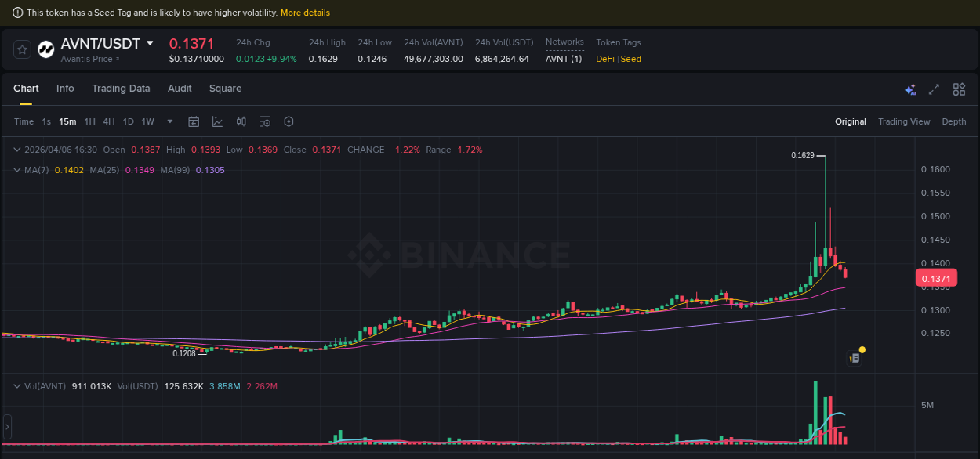Open the Avantis Price link
Image resolution: width=980 pixels, height=459 pixels.
(x=90, y=59)
